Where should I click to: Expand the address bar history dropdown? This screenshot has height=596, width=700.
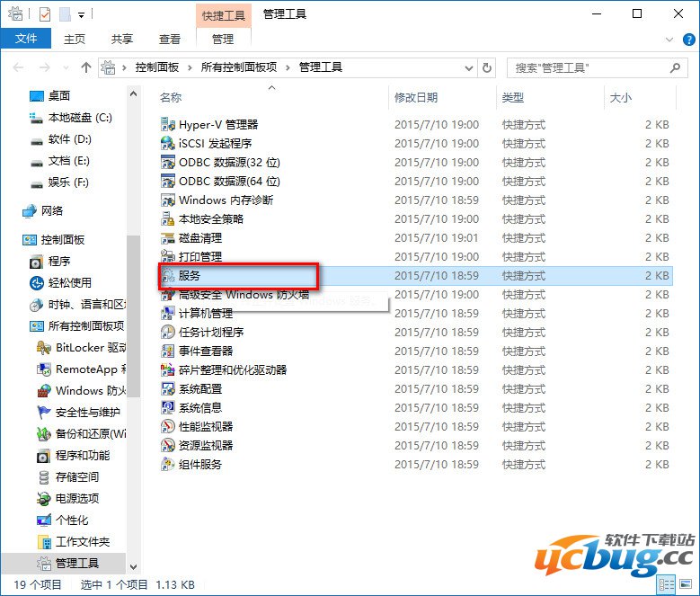coord(468,67)
